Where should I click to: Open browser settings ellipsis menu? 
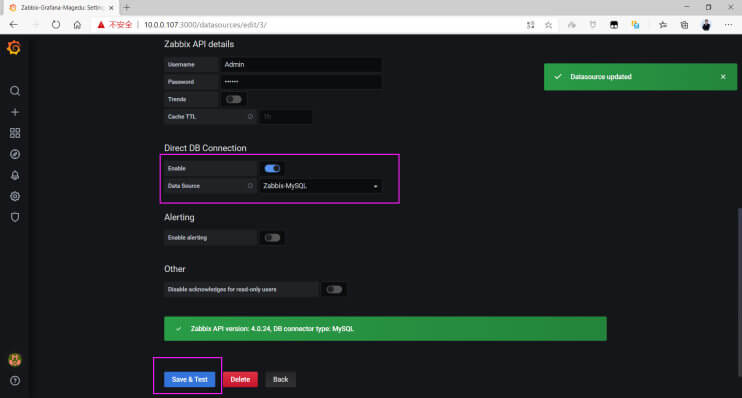pyautogui.click(x=728, y=25)
